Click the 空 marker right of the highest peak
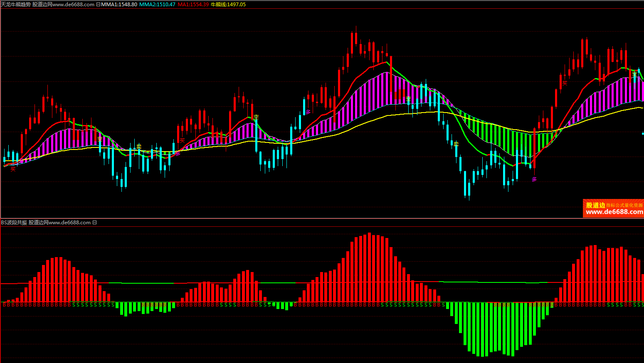644x363 pixels. (408, 99)
